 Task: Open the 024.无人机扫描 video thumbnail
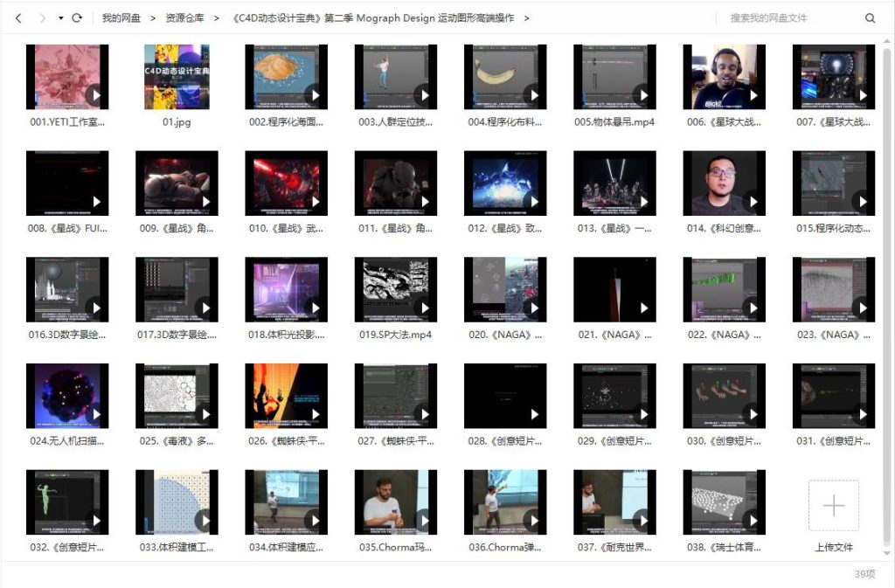67,396
